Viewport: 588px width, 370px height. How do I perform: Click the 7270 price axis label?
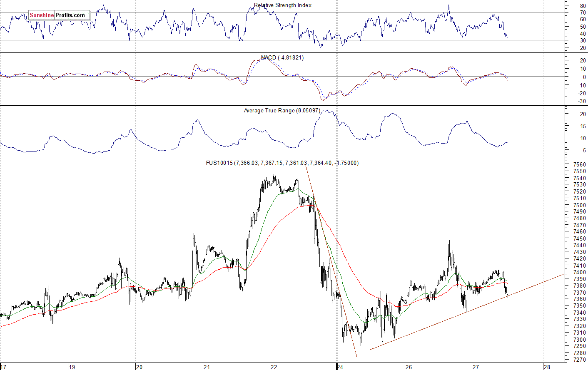[580, 360]
